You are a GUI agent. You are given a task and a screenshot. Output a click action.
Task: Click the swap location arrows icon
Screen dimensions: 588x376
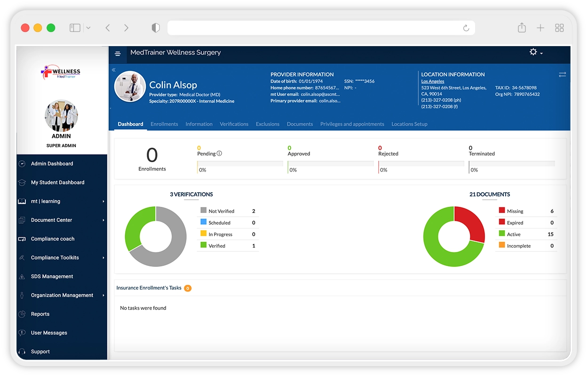click(x=562, y=75)
